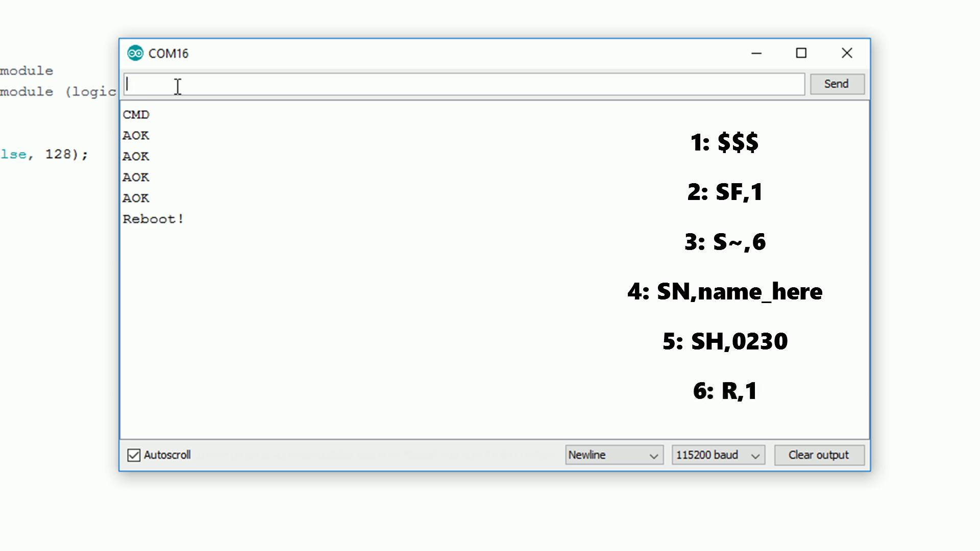The image size is (980, 551).
Task: Minimize the COM16 serial monitor window
Action: (x=756, y=53)
